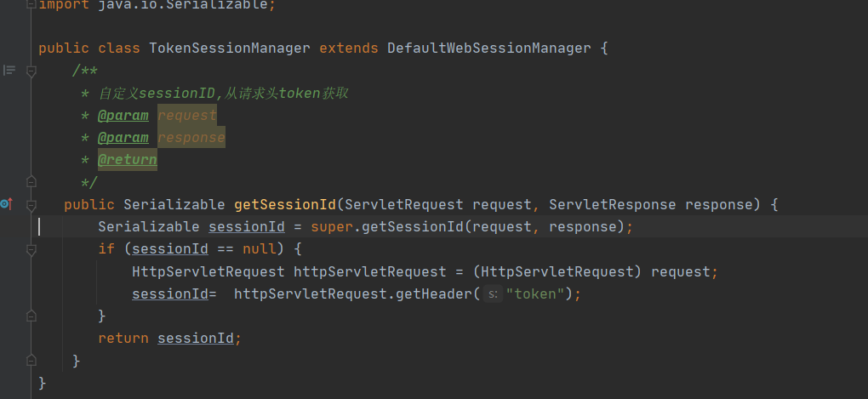Toggle rendered doc comment view icon

(9, 71)
